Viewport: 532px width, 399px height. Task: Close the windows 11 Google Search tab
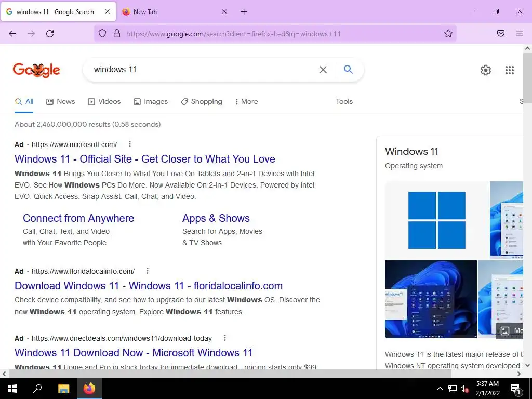[108, 11]
